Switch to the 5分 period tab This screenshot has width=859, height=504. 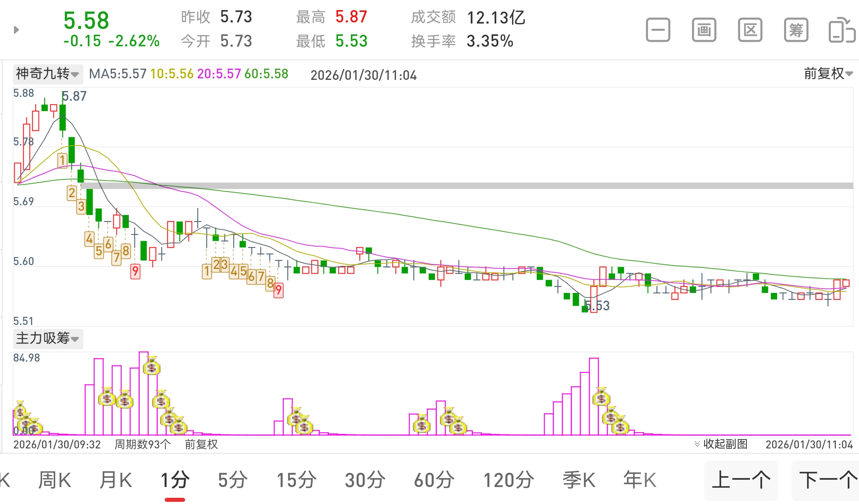click(x=233, y=480)
